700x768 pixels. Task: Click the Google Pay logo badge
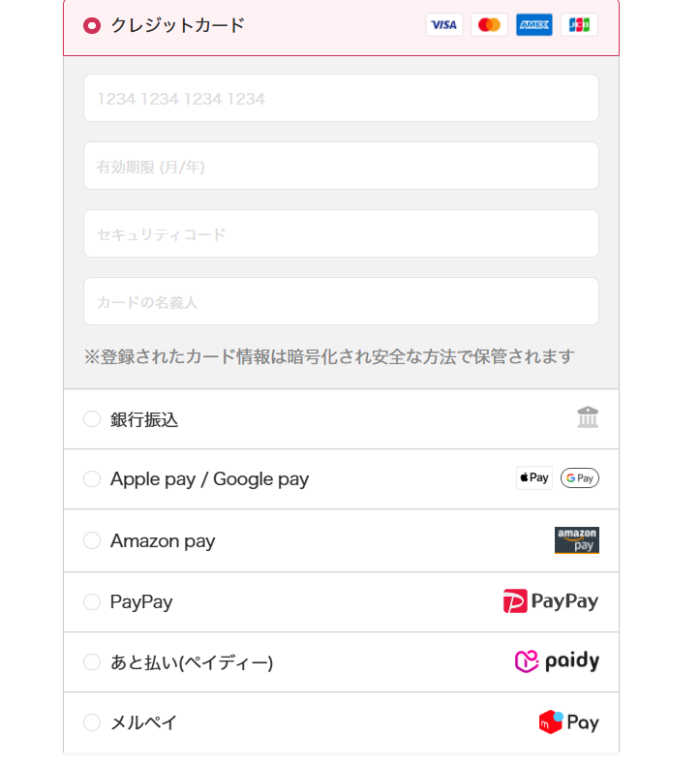click(x=580, y=477)
